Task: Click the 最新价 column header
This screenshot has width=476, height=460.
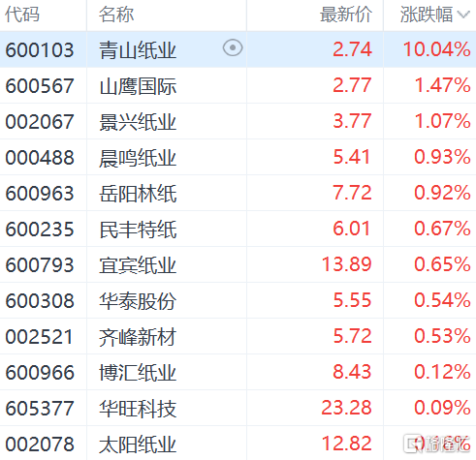Action: pyautogui.click(x=346, y=15)
